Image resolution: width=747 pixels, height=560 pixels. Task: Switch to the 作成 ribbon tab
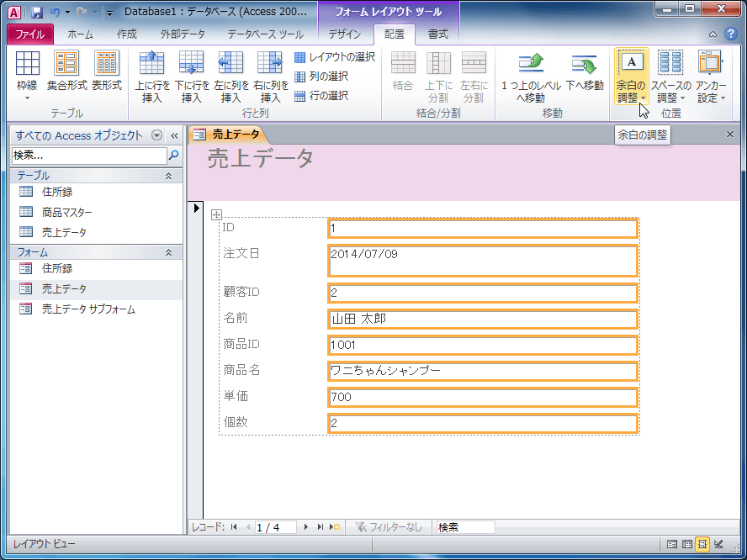(x=127, y=34)
